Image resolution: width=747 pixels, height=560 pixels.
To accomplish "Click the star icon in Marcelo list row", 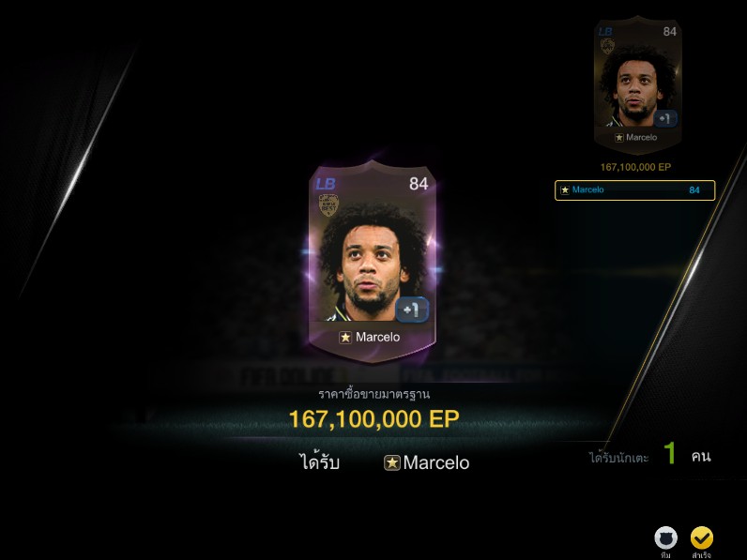I will tap(565, 190).
